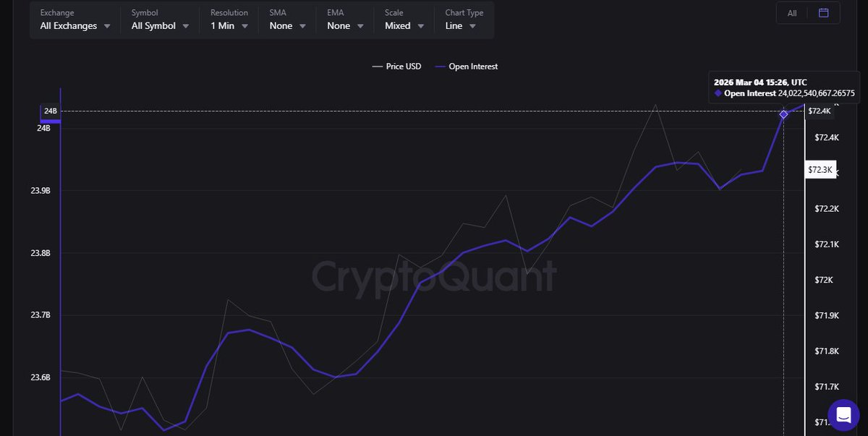
Task: Click the grey Price USD legend line swatch
Action: 377,67
